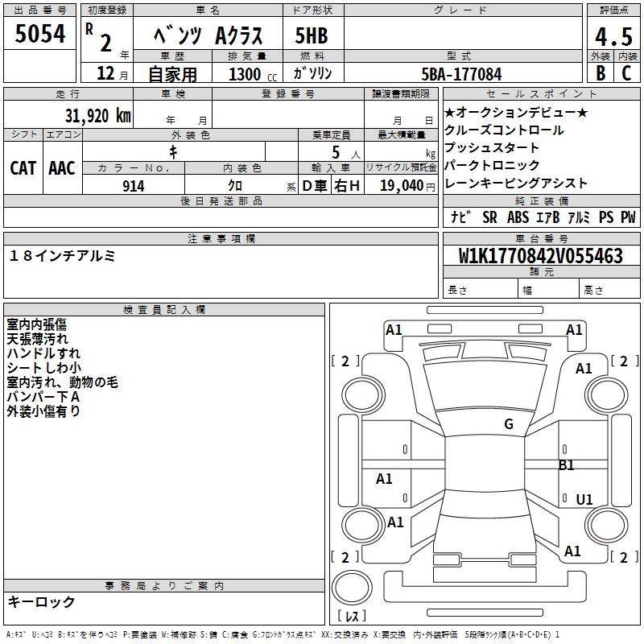Screen dimensions: 644x644
Task: Click the mileage value 31,920 km
Action: coord(98,115)
